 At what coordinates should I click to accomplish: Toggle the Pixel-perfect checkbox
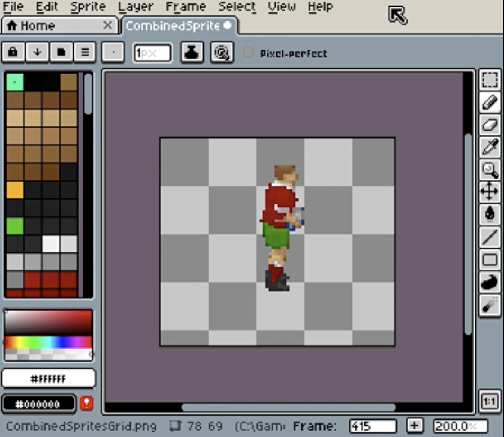(248, 53)
